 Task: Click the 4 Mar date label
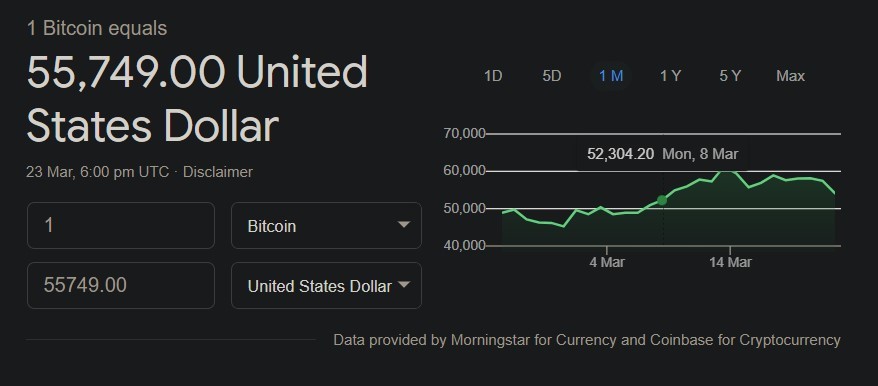tap(607, 262)
